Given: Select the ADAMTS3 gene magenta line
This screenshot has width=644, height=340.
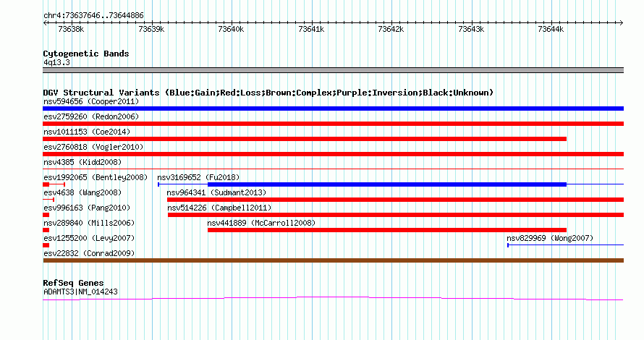Looking at the screenshot, I should point(333,299).
